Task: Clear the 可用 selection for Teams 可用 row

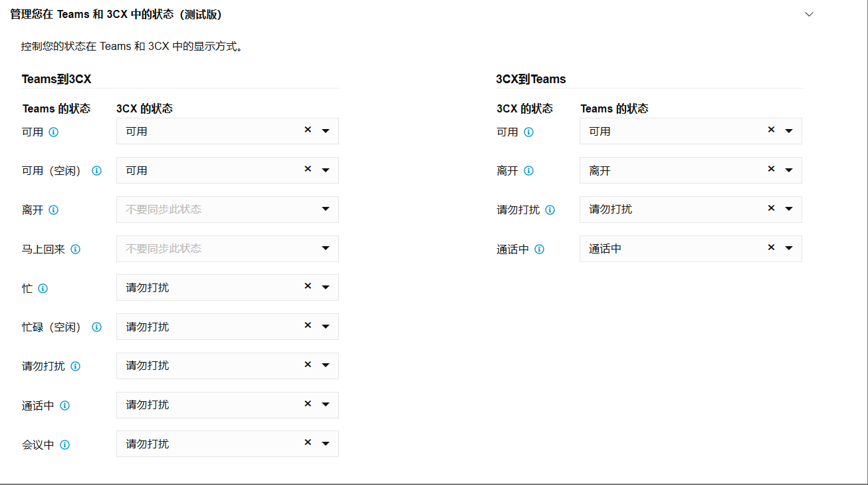Action: tap(308, 130)
